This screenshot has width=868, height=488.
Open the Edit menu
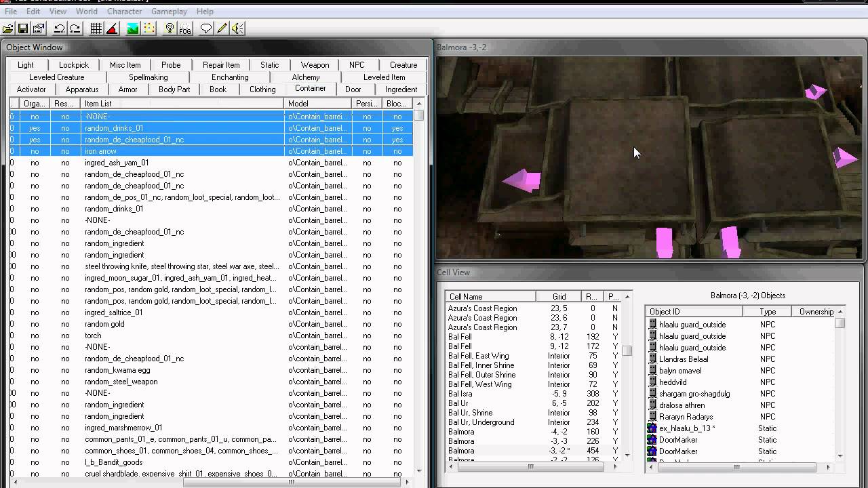(x=33, y=12)
